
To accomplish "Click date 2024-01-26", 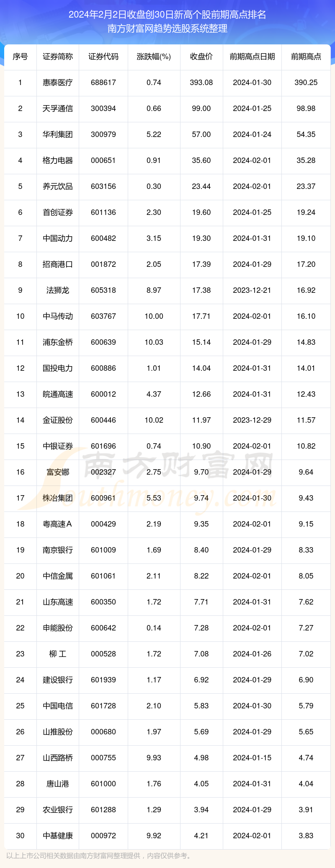I will (252, 654).
